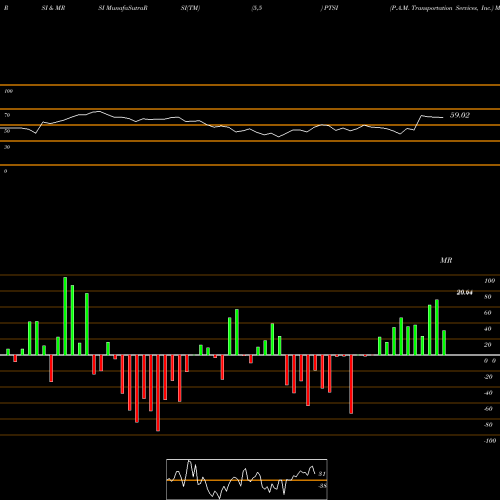Viewport: 500px width, 500px height.
Task: Click the 0 label on the RSI scale
Action: click(x=5, y=171)
